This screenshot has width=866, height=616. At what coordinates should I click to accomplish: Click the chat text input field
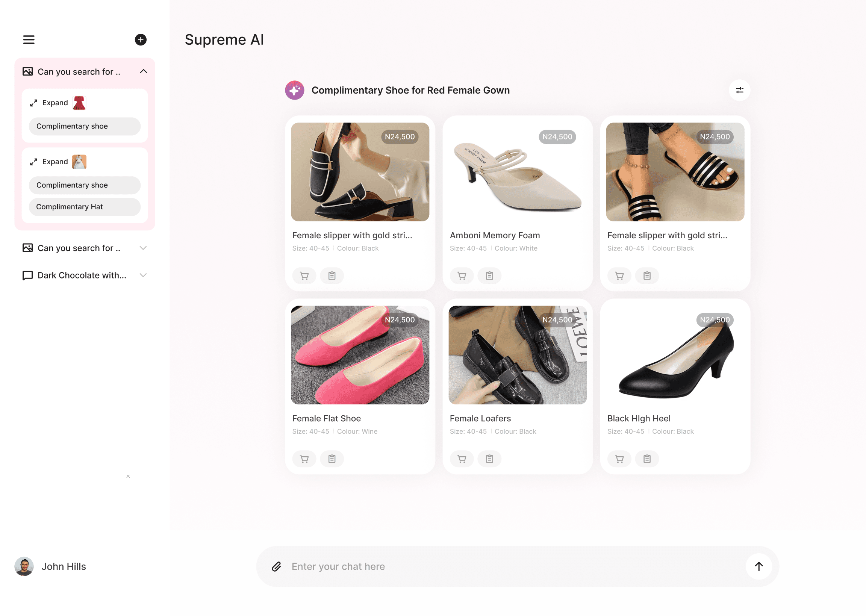pos(512,566)
